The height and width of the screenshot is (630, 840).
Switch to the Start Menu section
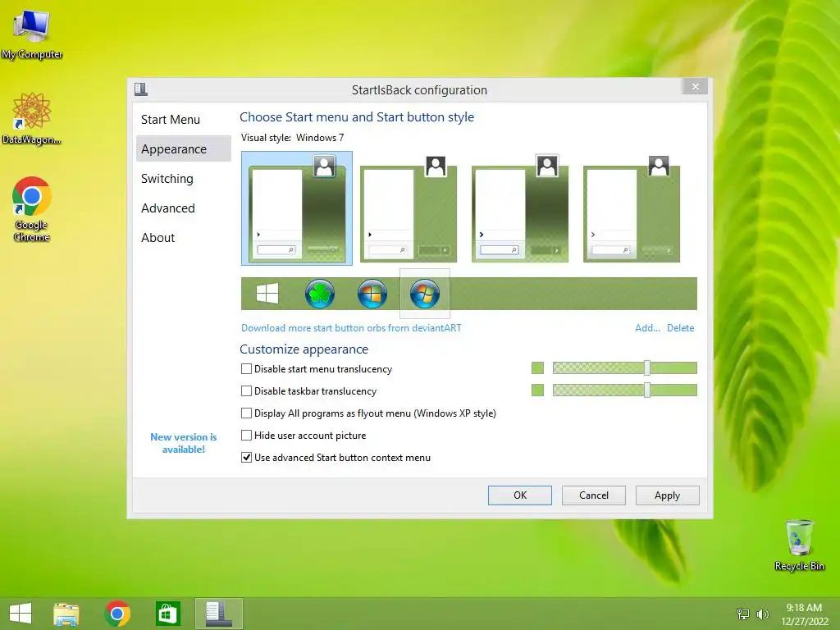point(171,120)
